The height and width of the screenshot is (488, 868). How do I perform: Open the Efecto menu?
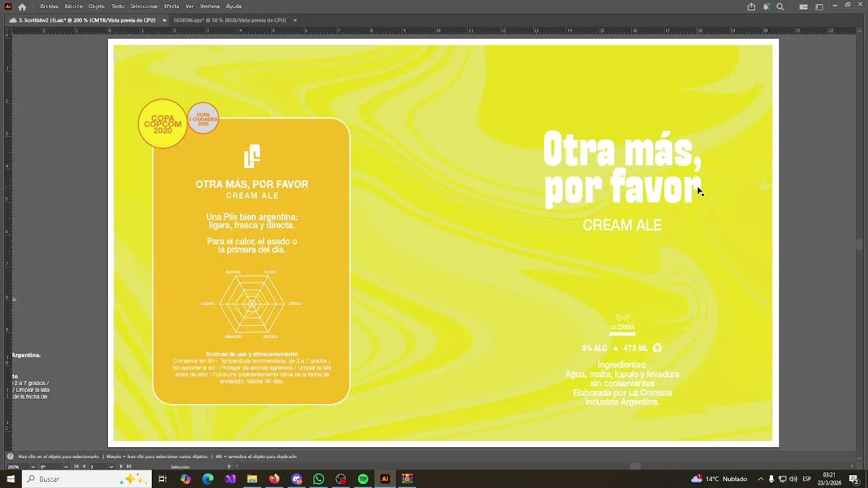[172, 6]
